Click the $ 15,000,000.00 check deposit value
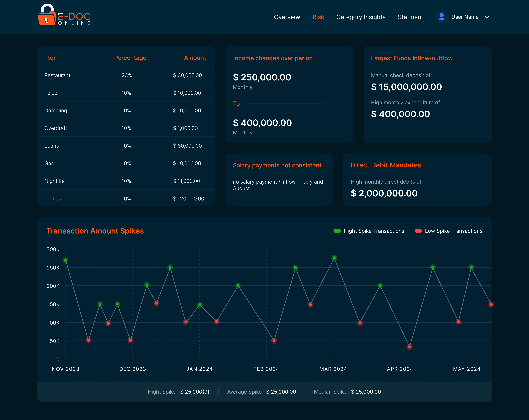This screenshot has height=420, width=529. (x=406, y=87)
